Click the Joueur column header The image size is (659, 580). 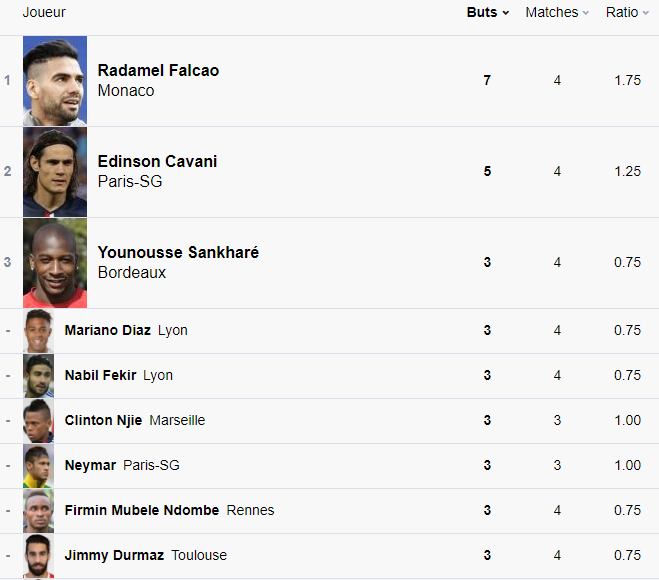[44, 13]
